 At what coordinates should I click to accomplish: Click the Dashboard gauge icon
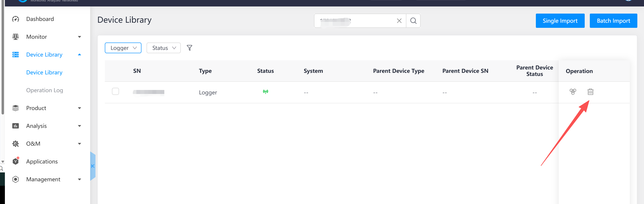click(x=16, y=19)
